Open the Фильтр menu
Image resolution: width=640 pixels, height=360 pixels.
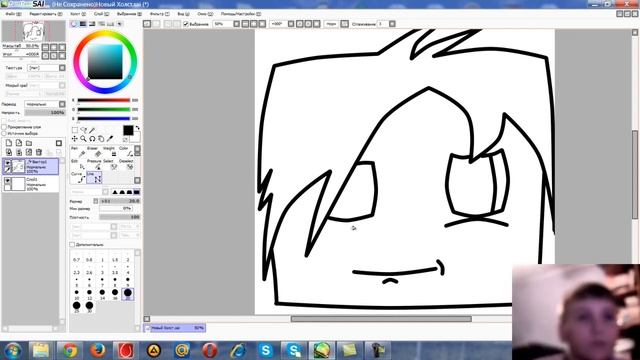pyautogui.click(x=160, y=14)
